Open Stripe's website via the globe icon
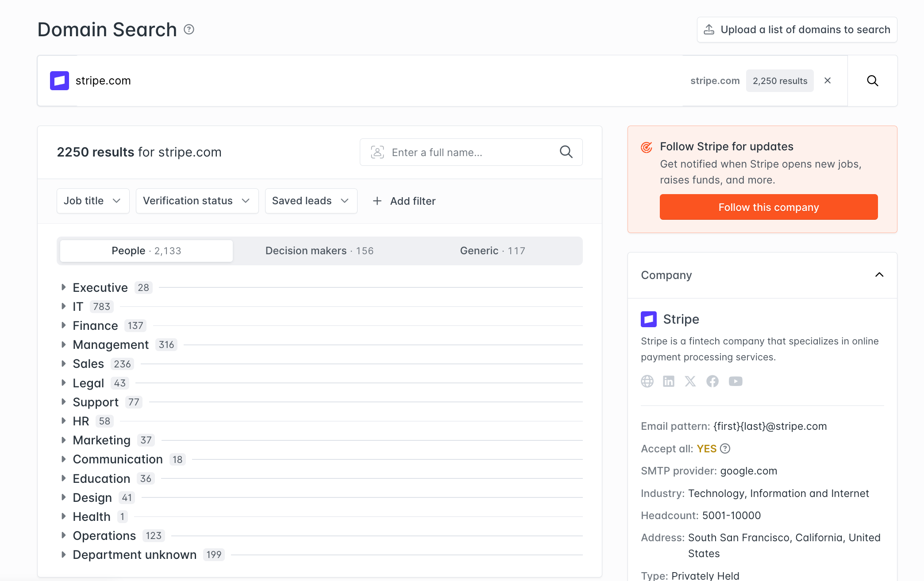The width and height of the screenshot is (924, 581). tap(647, 381)
